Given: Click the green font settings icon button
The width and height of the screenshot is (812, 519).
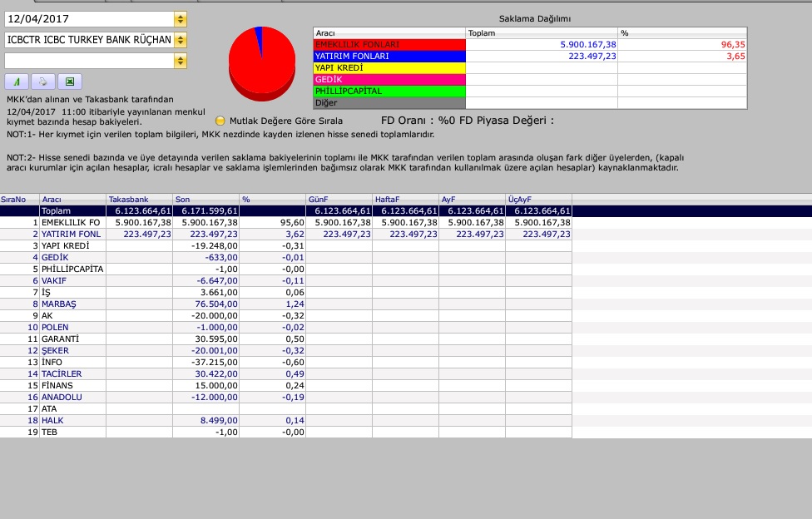Looking at the screenshot, I should 17,82.
